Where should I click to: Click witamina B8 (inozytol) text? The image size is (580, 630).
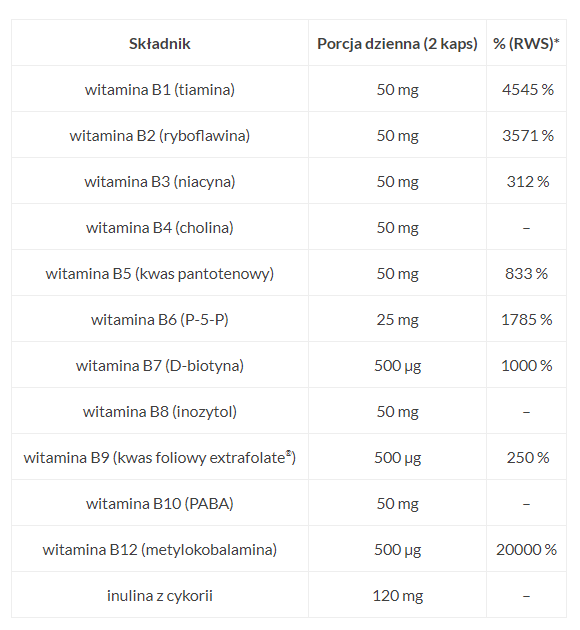click(x=159, y=411)
